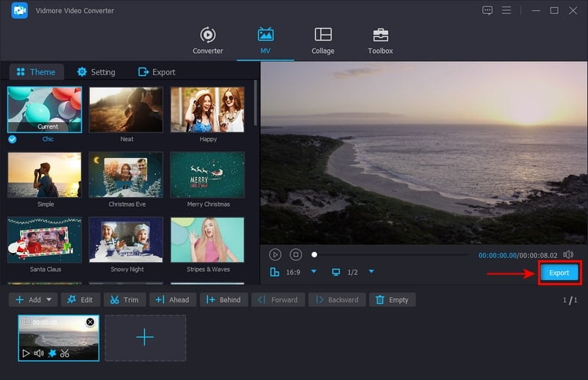Switch to the Setting tab
The height and width of the screenshot is (380, 588).
point(96,72)
